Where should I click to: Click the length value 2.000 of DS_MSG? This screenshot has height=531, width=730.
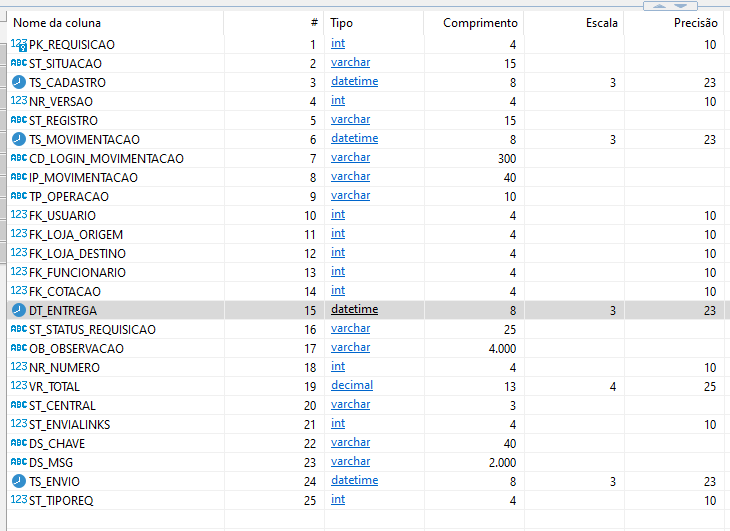point(502,463)
